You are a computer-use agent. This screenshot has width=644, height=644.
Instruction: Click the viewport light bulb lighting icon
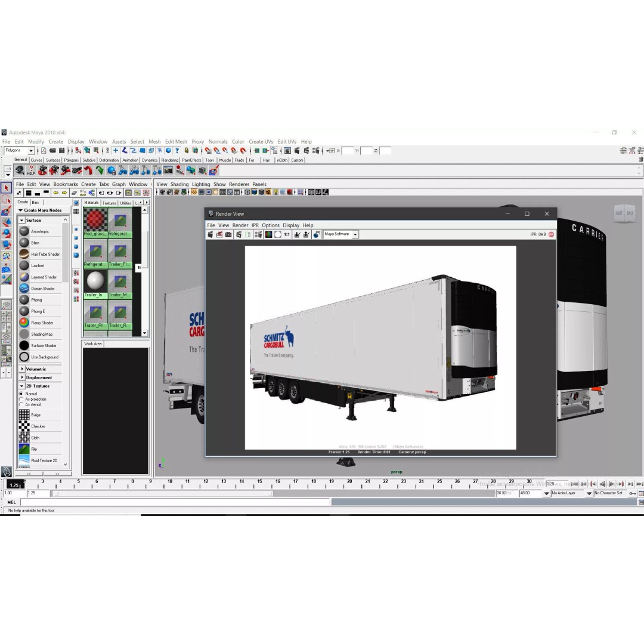(275, 192)
